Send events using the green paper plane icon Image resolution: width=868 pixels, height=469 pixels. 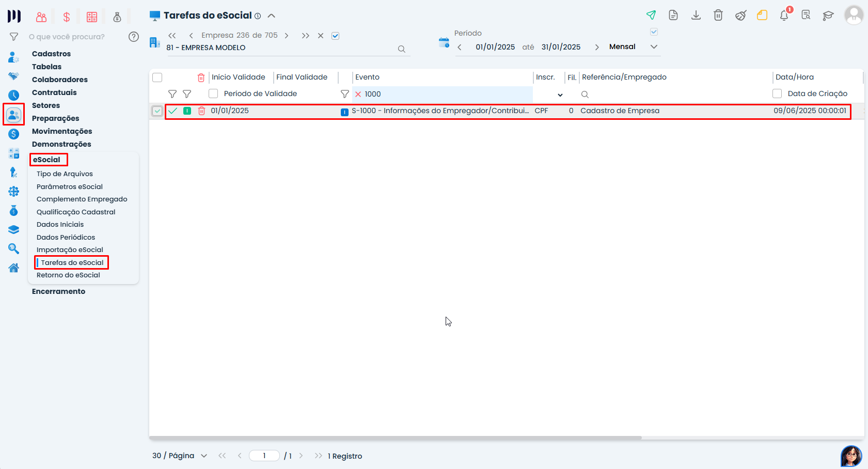(x=652, y=15)
